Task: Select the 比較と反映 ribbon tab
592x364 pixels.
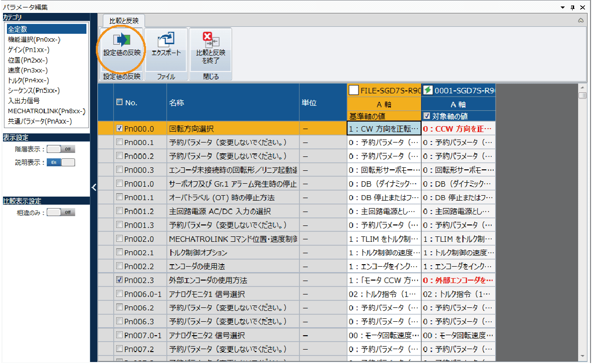Action: [x=124, y=21]
